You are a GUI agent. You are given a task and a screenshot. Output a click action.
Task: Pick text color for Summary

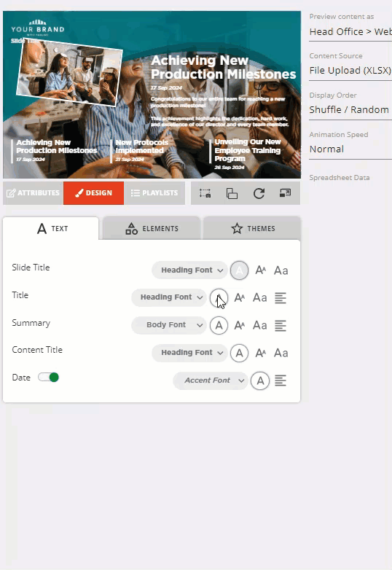click(219, 325)
